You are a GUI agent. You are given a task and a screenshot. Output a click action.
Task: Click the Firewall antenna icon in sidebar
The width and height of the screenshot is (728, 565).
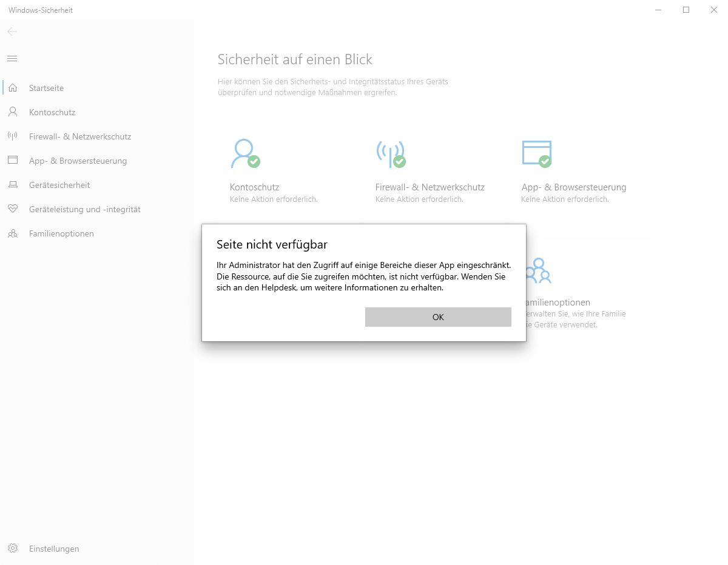point(13,136)
